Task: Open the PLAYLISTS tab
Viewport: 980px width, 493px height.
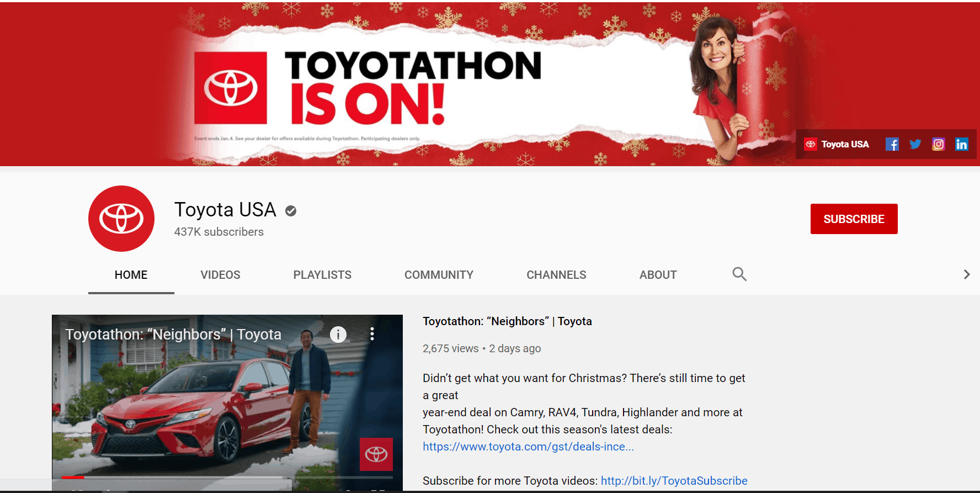Action: click(x=322, y=275)
